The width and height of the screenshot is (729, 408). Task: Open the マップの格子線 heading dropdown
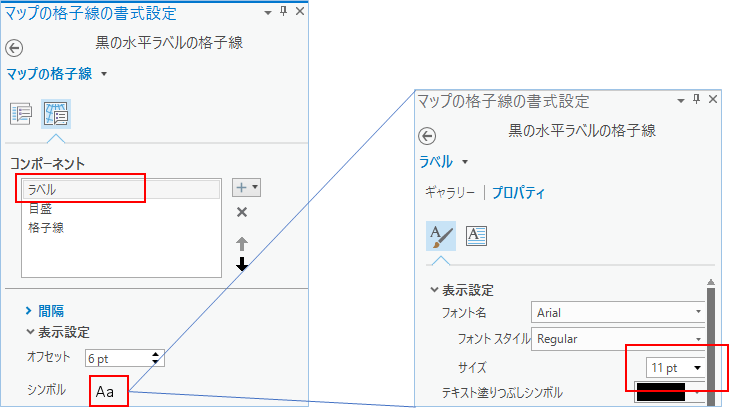(104, 74)
